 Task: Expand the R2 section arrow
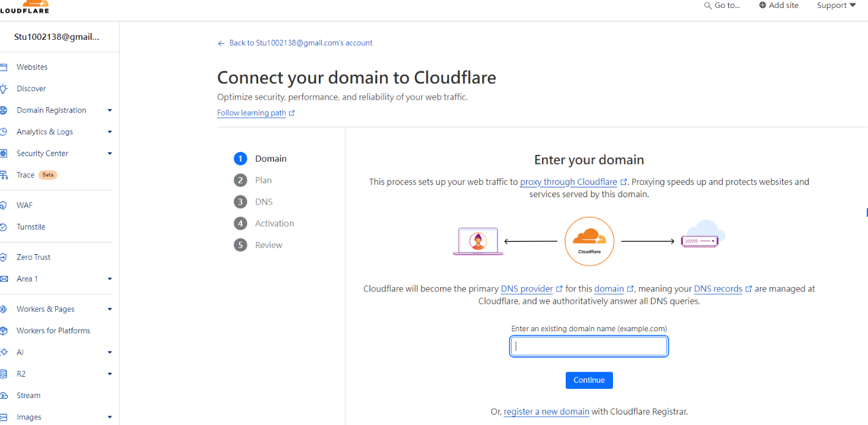[110, 374]
